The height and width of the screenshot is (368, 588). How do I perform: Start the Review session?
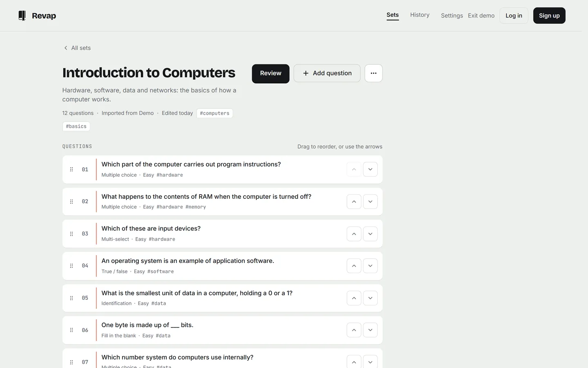[271, 74]
